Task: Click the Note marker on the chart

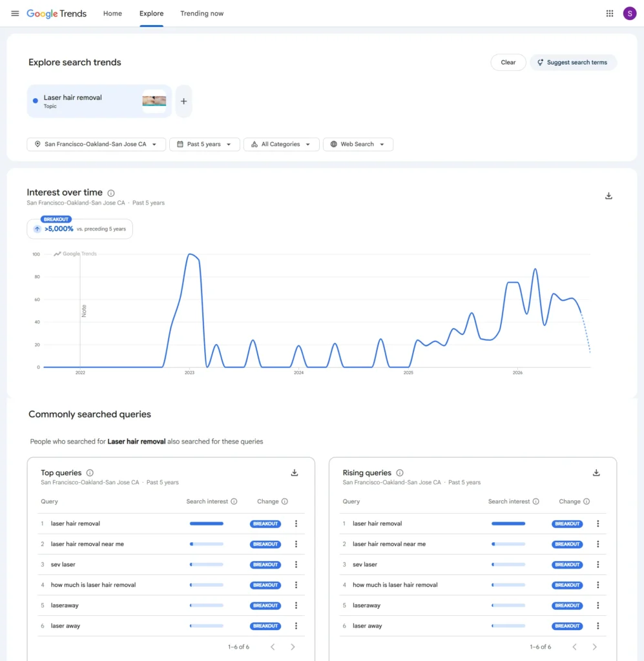Action: [x=84, y=310]
